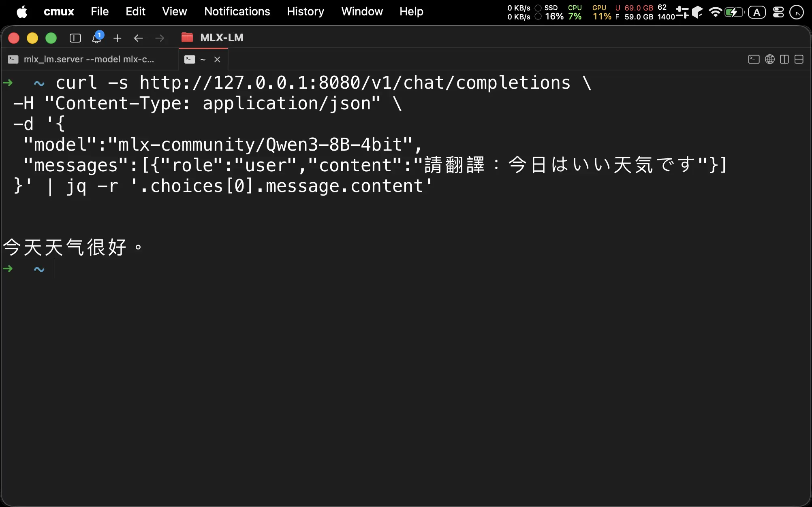Open the Window menu
This screenshot has width=812, height=507.
[362, 12]
